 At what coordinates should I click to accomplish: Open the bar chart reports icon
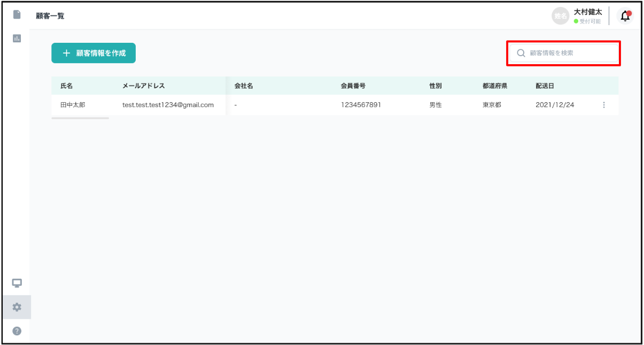click(x=17, y=39)
